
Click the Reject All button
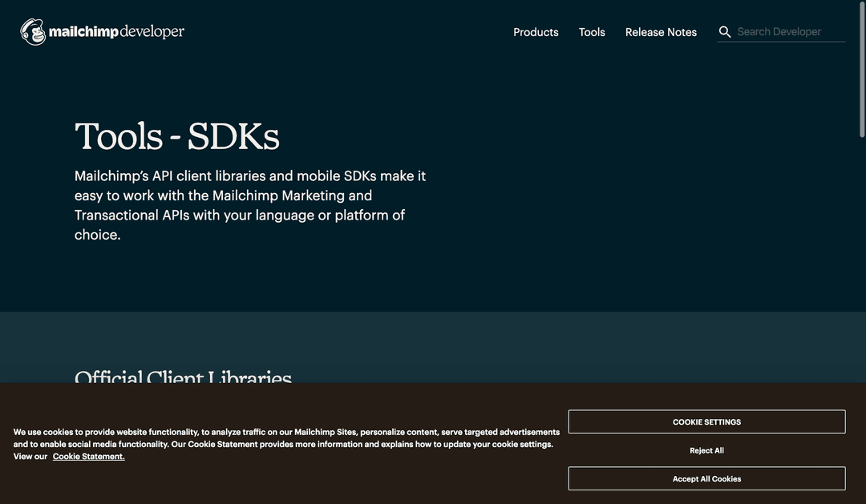pos(706,450)
